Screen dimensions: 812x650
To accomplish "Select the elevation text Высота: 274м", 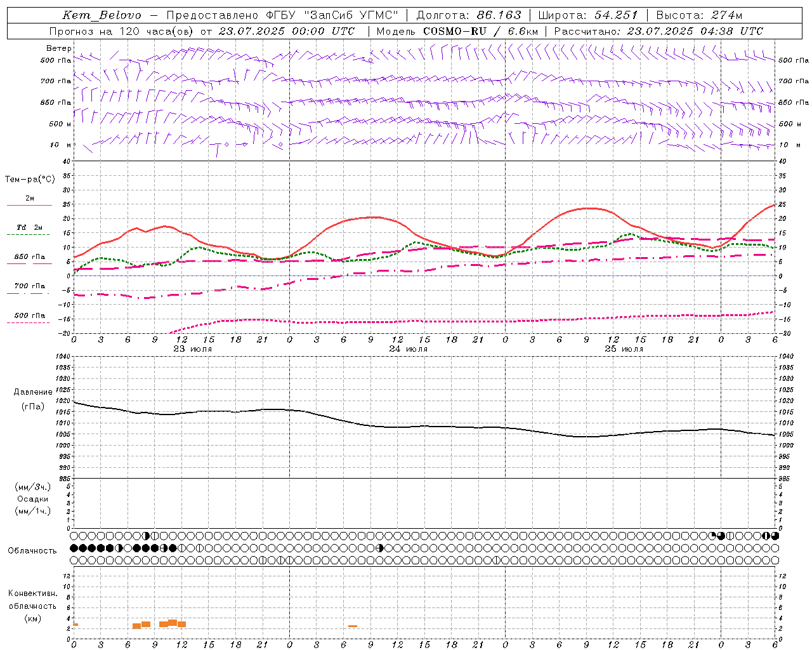I will coord(699,15).
